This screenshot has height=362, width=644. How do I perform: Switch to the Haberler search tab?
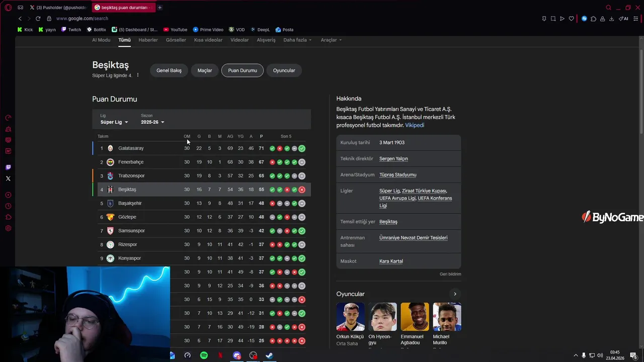click(x=148, y=40)
